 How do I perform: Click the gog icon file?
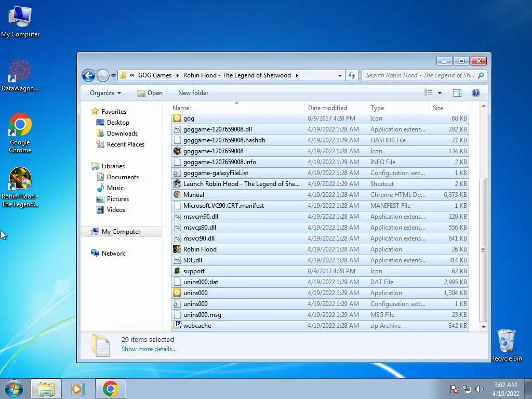[x=320, y=118]
